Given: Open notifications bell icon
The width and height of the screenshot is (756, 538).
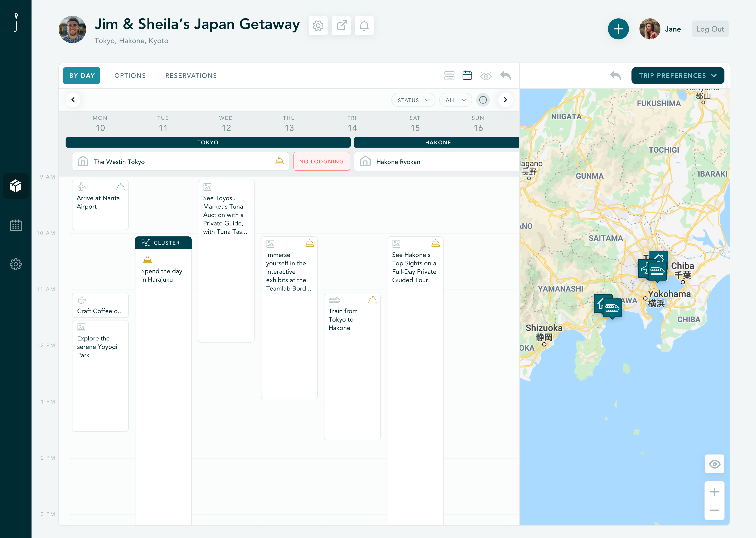Looking at the screenshot, I should click(364, 25).
